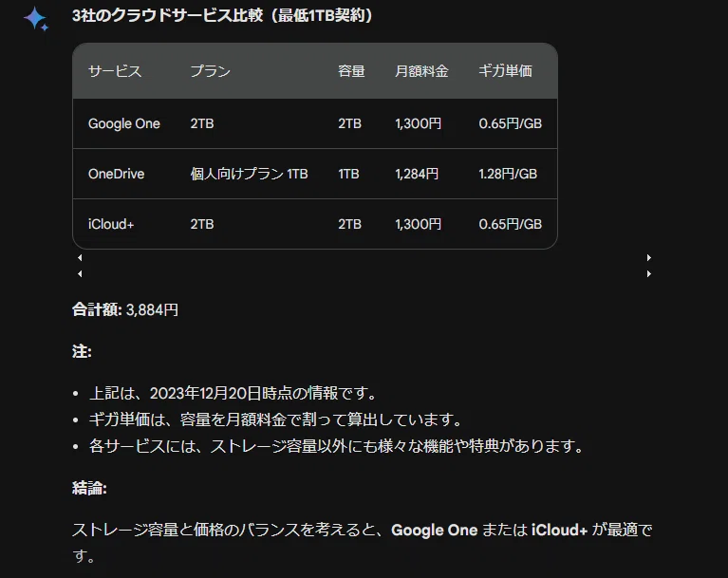Click Google One row plan 2TB cell
This screenshot has width=728, height=578.
pyautogui.click(x=202, y=123)
